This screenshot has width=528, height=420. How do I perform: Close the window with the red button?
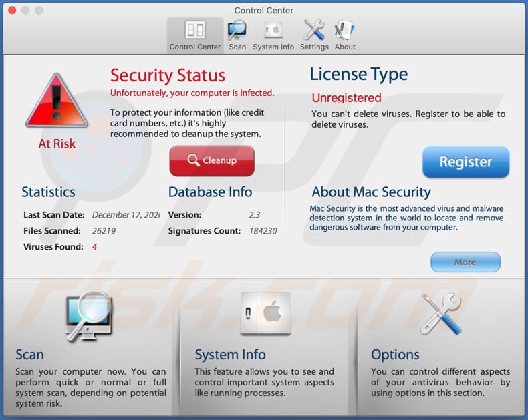pos(12,10)
